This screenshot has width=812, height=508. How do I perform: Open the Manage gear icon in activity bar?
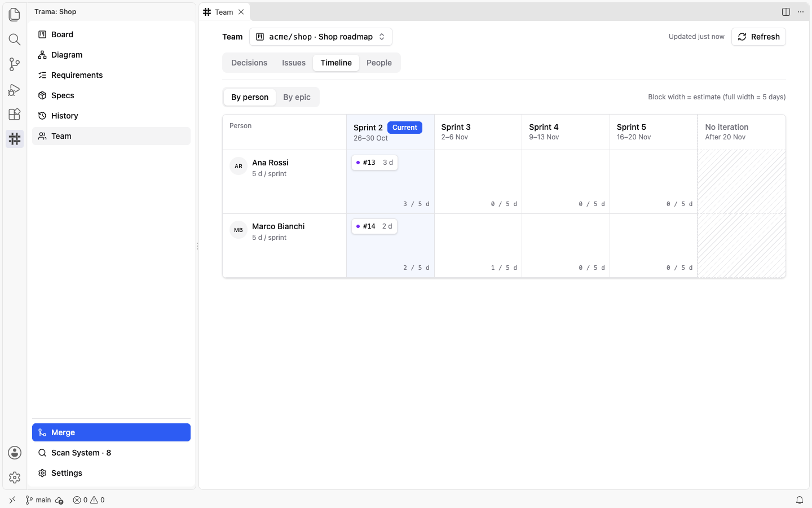tap(15, 478)
